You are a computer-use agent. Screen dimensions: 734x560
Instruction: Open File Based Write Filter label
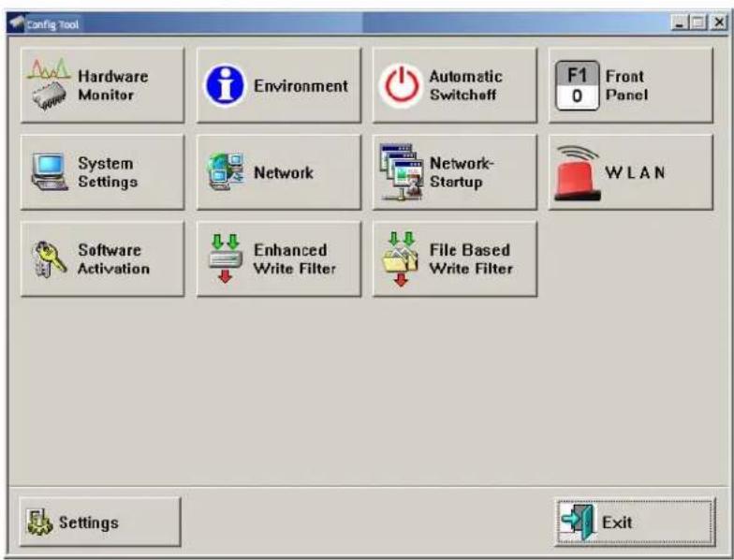pos(471,258)
